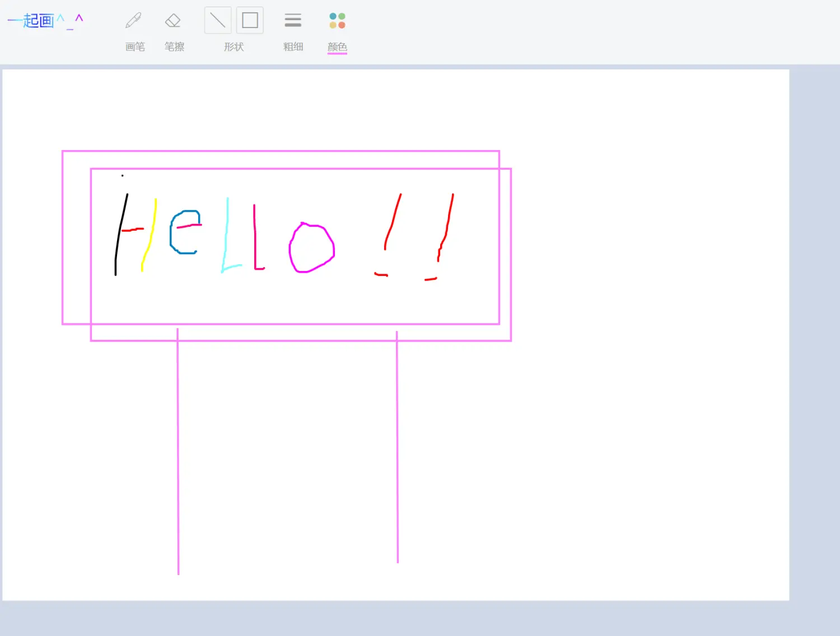Click the 颜色 label

pyautogui.click(x=337, y=47)
